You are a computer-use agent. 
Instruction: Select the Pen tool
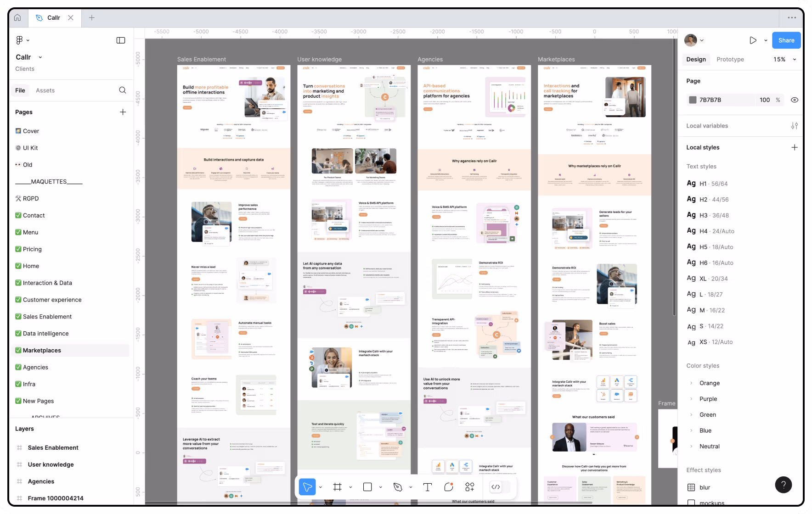click(398, 487)
